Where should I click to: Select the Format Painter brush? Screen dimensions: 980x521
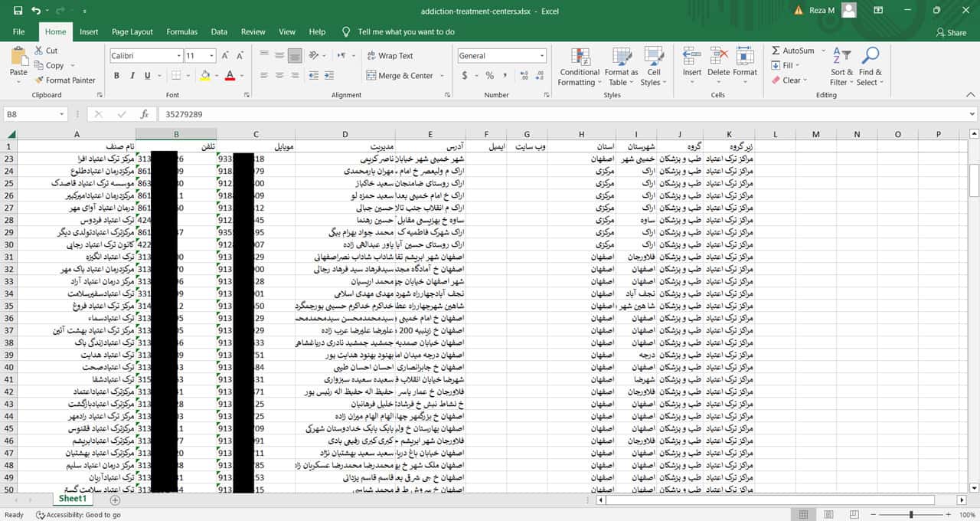[65, 80]
